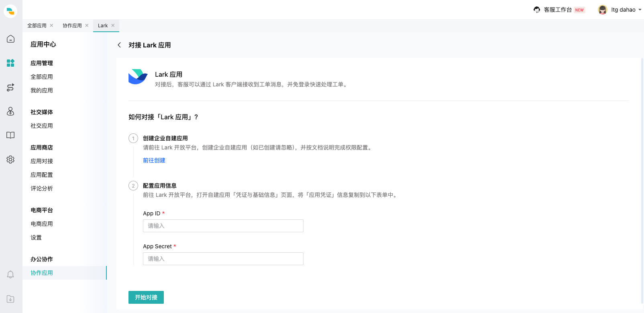Switch to the 全部应用 tab
Viewport: 644px width, 313px height.
[37, 26]
